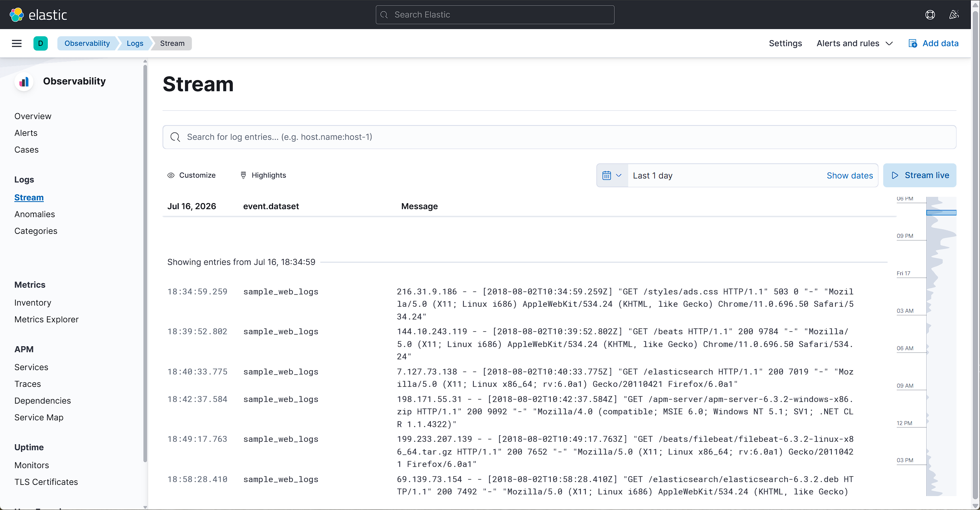Click the Last 1 day time range
980x510 pixels.
(x=653, y=176)
